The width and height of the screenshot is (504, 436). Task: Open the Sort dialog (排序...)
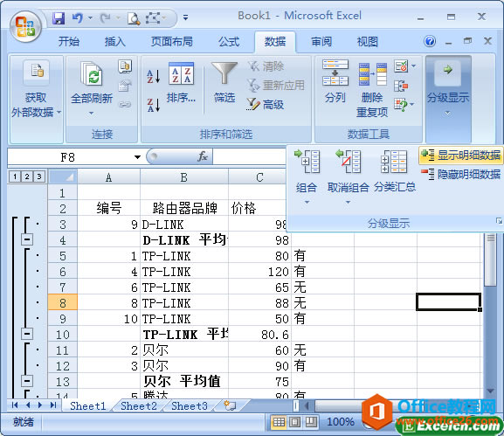[182, 82]
